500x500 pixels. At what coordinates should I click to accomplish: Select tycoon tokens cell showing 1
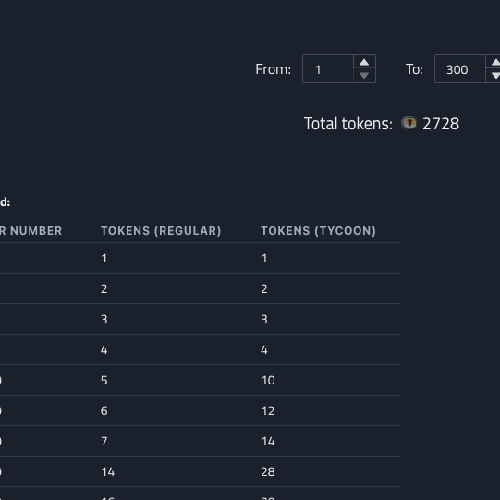264,258
